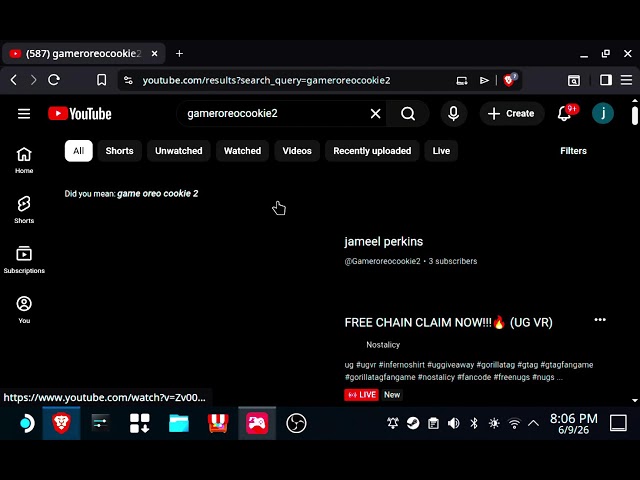The width and height of the screenshot is (640, 480).
Task: Clear the search box with the X
Action: 376,113
